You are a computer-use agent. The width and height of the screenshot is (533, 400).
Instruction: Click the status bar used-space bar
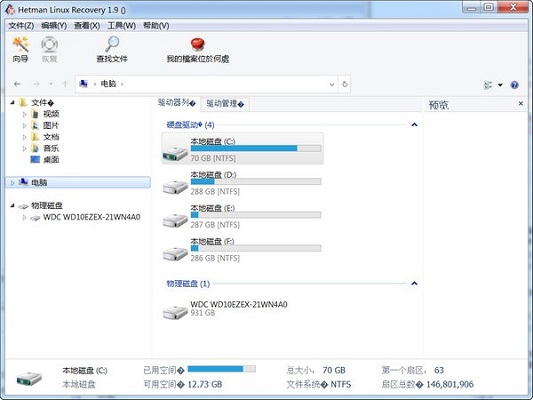point(222,369)
